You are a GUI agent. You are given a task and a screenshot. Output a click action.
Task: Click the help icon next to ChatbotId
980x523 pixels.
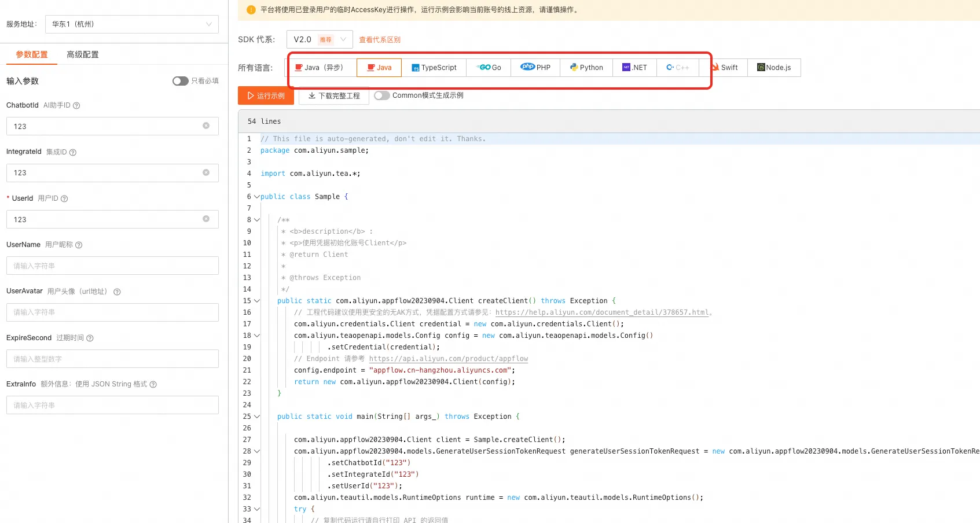76,105
